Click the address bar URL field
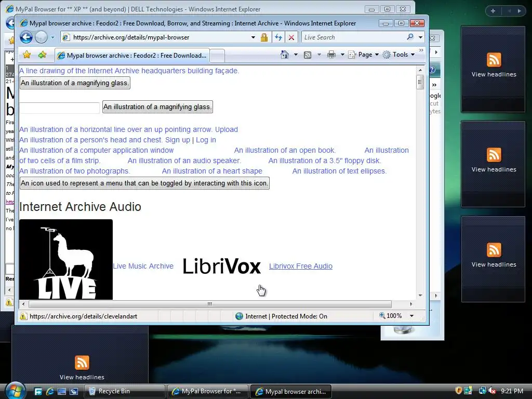 (x=156, y=37)
